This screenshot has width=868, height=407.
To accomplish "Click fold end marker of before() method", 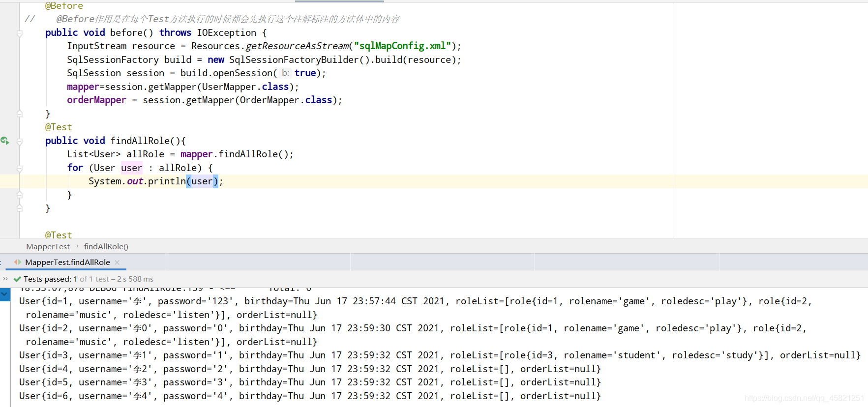I will 20,114.
